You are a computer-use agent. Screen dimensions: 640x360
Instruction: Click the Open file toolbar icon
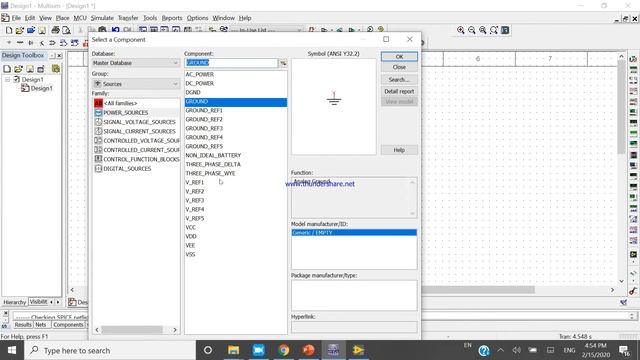tap(19, 30)
